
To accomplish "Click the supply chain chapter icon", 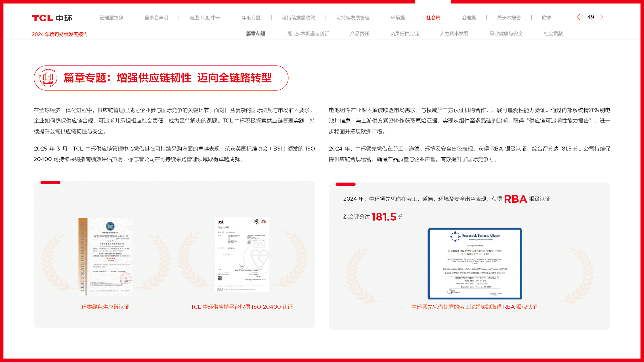I will (x=48, y=78).
